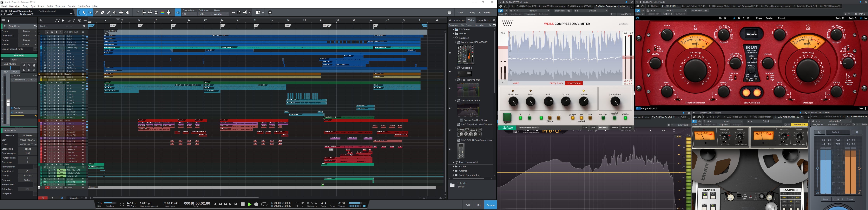868x210 pixels.
Task: Select the Eraser tool
Action: pos(102,12)
